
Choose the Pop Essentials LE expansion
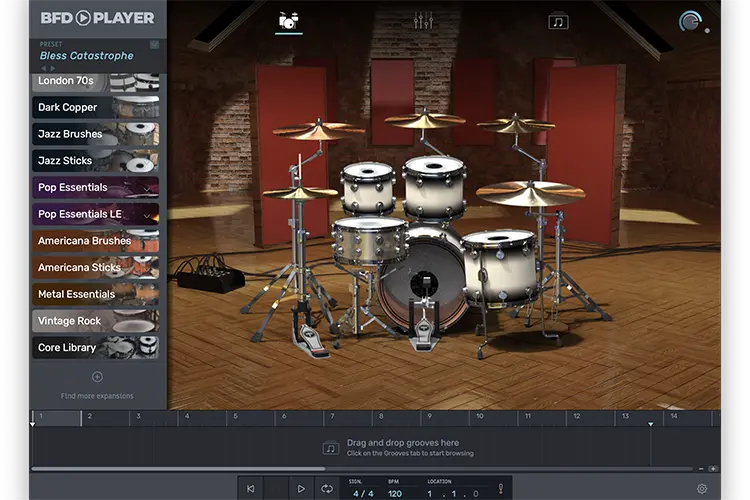pos(96,214)
